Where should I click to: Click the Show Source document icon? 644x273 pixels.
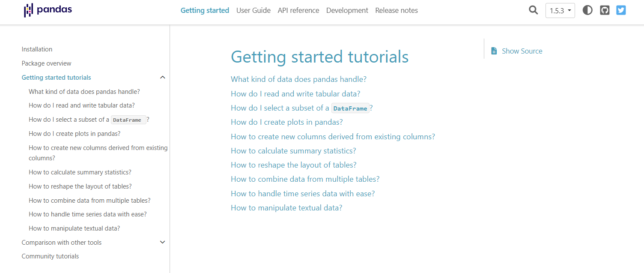pos(494,51)
